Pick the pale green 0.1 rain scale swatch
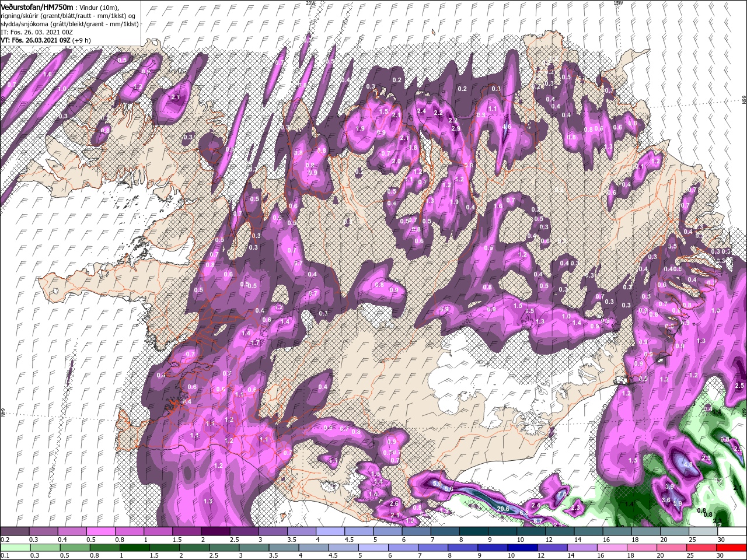The image size is (747, 560). [x=15, y=548]
